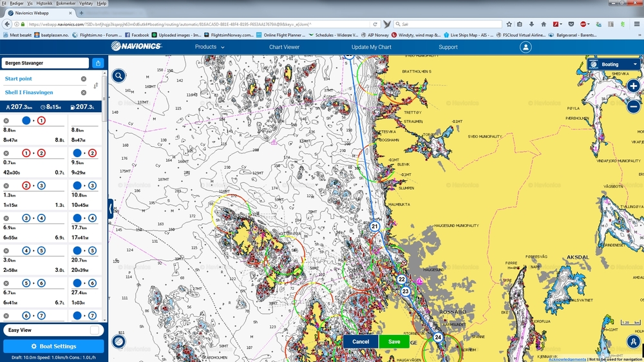
Task: Zoom in on the chart
Action: click(633, 86)
